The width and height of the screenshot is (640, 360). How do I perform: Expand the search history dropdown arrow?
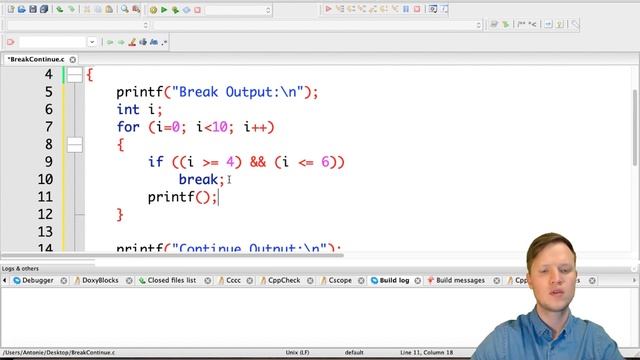(92, 42)
